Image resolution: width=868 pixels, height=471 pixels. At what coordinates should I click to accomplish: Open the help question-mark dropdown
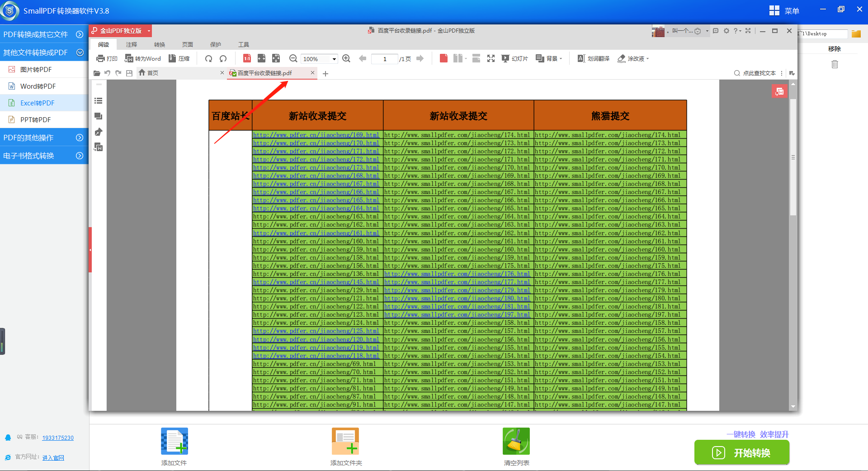[737, 31]
